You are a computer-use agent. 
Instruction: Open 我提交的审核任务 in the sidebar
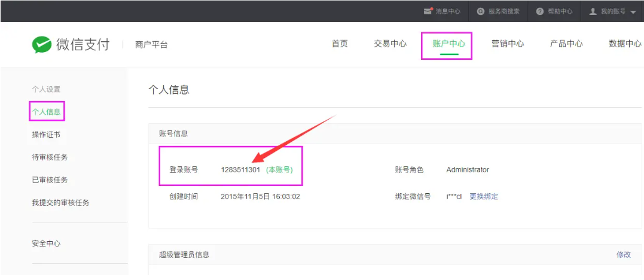61,202
